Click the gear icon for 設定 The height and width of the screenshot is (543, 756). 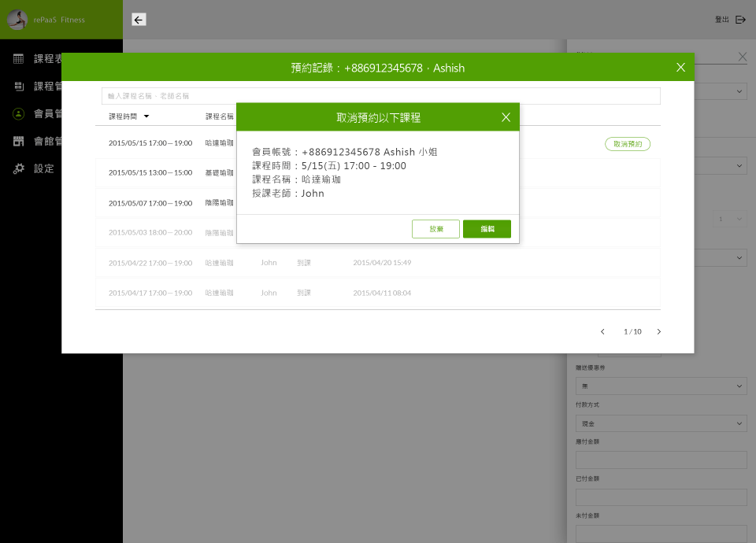[19, 168]
